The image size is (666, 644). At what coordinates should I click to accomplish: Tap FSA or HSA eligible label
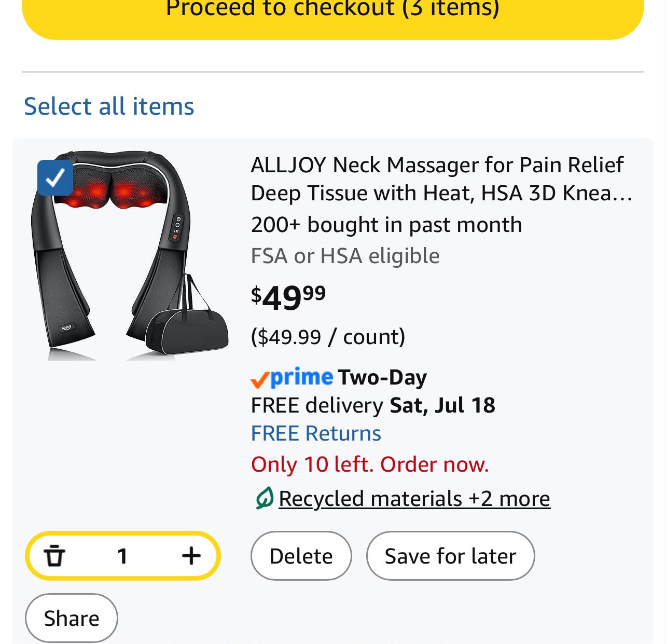coord(345,256)
